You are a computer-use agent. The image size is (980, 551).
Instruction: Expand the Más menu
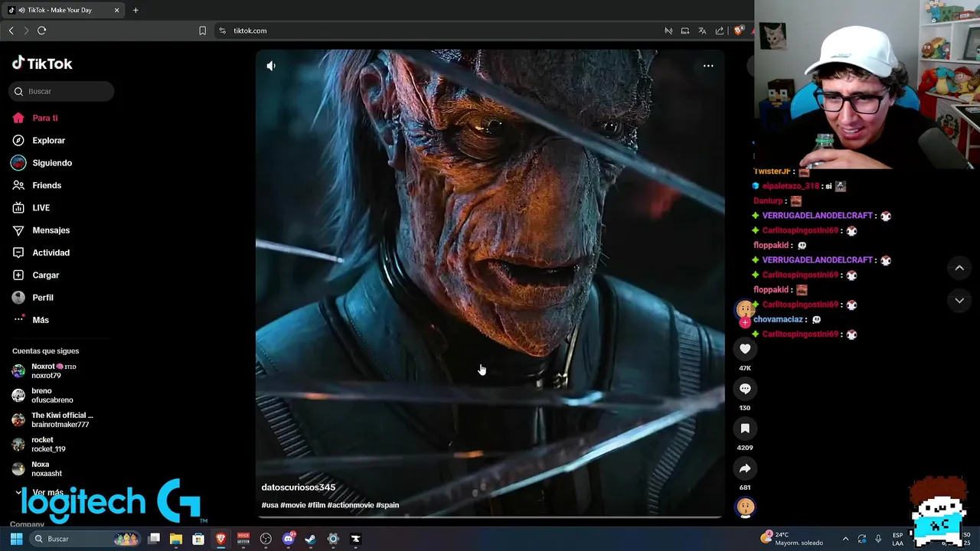coord(41,320)
